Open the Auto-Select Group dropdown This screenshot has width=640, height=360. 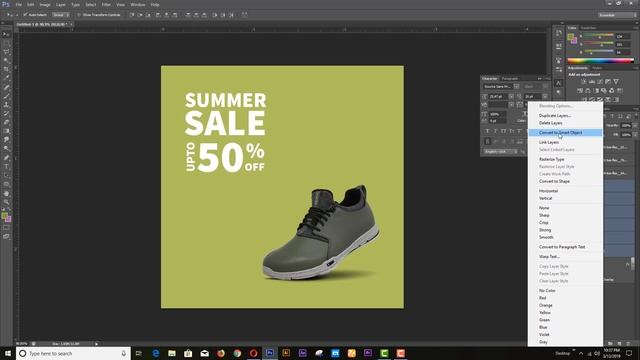pos(60,15)
